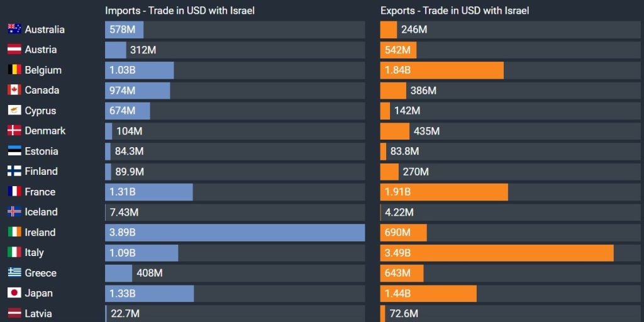644x322 pixels.
Task: Click the Japan flag icon
Action: point(14,293)
